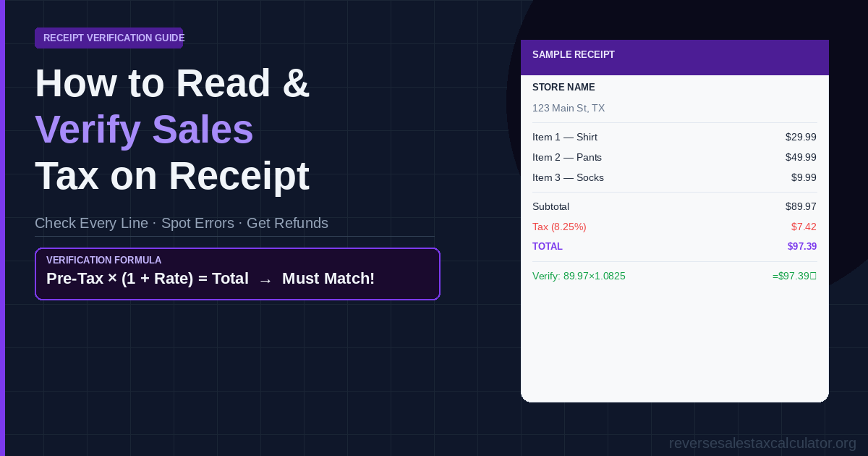This screenshot has height=456, width=868.
Task: Click the $97.39 total amount
Action: coord(802,246)
